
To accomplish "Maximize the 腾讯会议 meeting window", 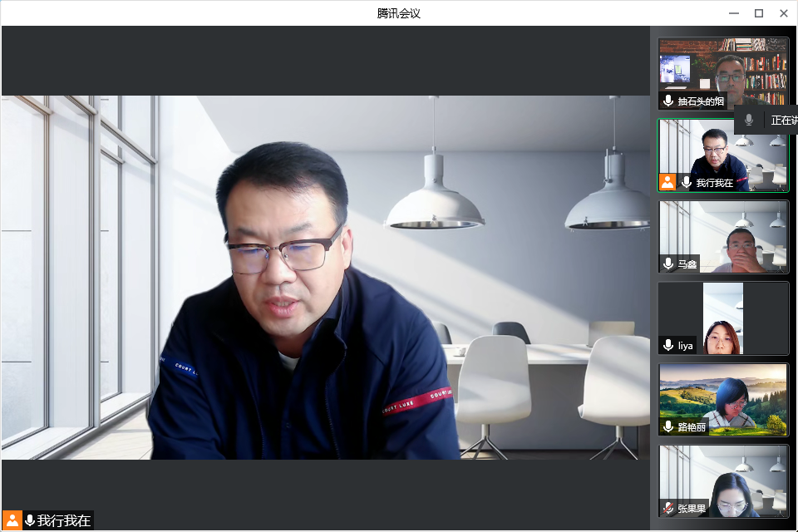I will tap(758, 13).
